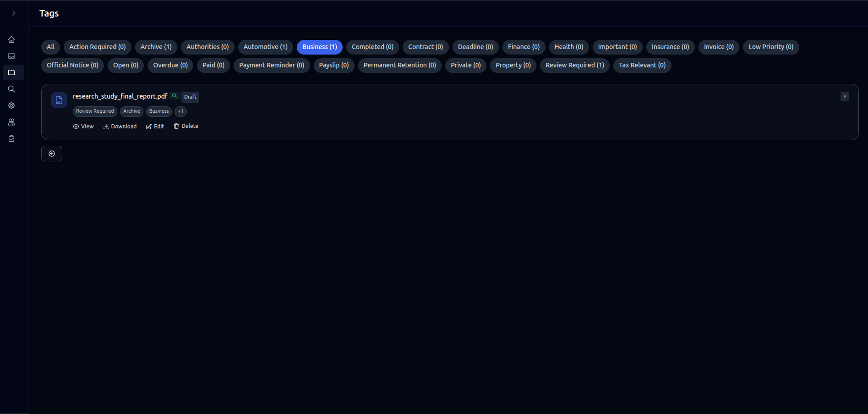Select the Business (1) tag filter

tap(320, 47)
